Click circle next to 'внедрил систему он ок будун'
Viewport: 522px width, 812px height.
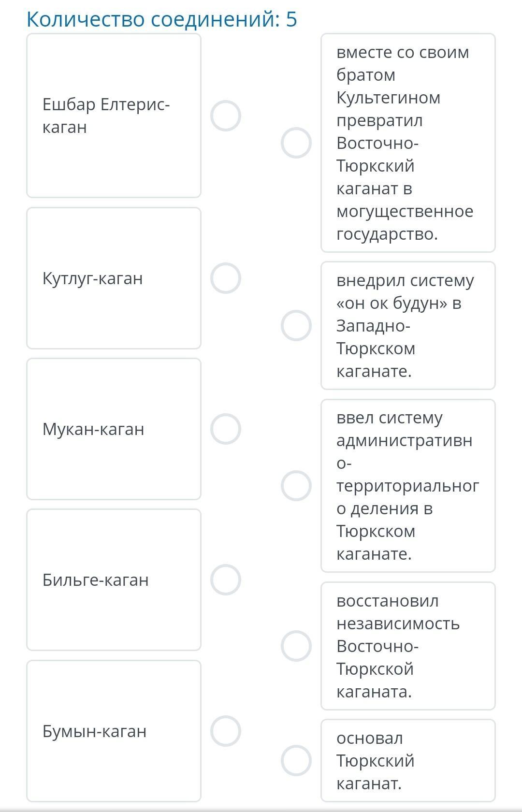(x=296, y=325)
